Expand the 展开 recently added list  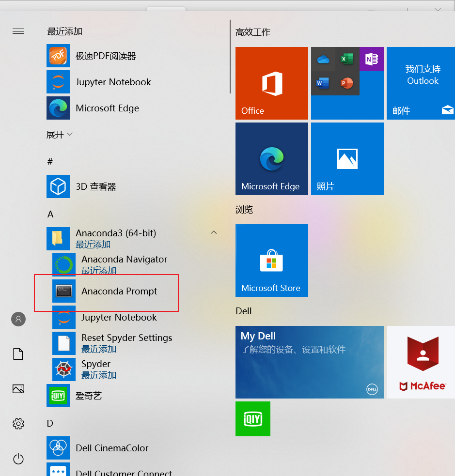[x=60, y=135]
